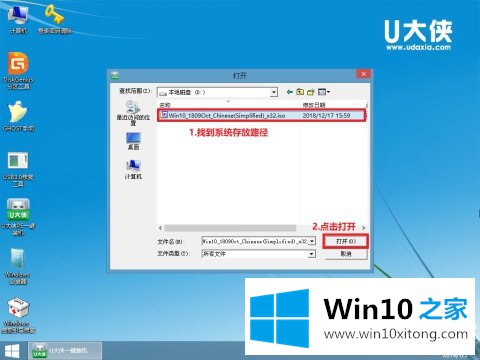Launch DiskGenius partition tool desktop icon
480x360 pixels.
(x=18, y=71)
